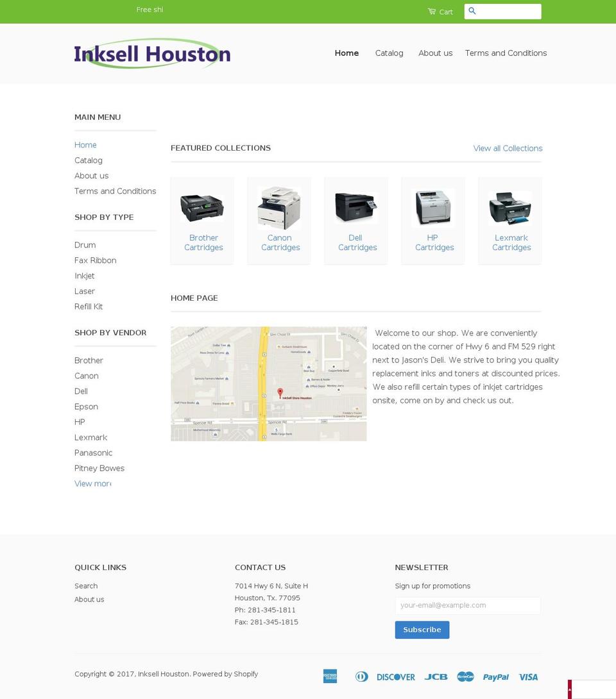Viewport: 616px width, 699px height.
Task: Select Catalog in top navigation
Action: coord(389,53)
